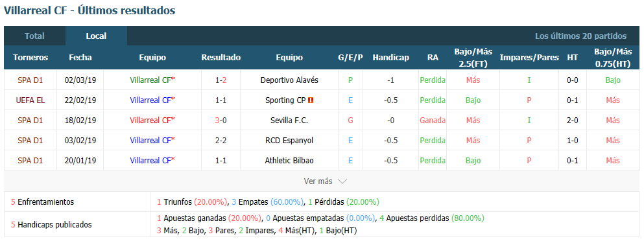Screen dimensions: 644x243
Task: Click the Torneos column header
Action: [30, 58]
